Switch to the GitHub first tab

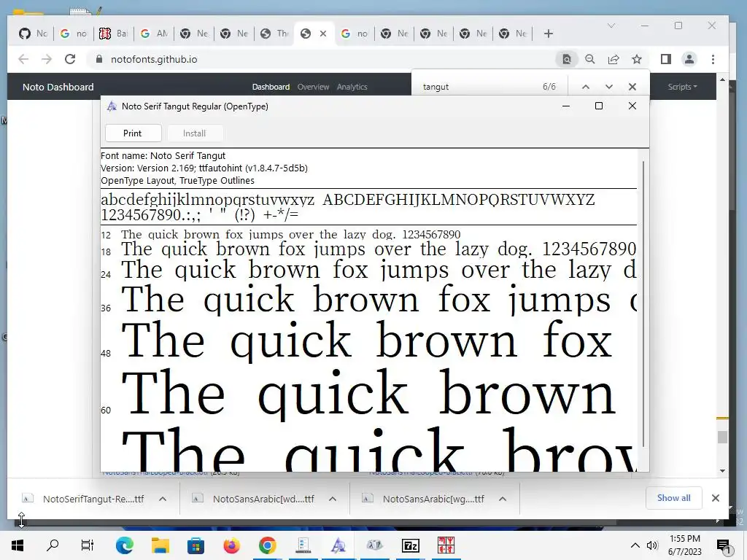(x=34, y=34)
